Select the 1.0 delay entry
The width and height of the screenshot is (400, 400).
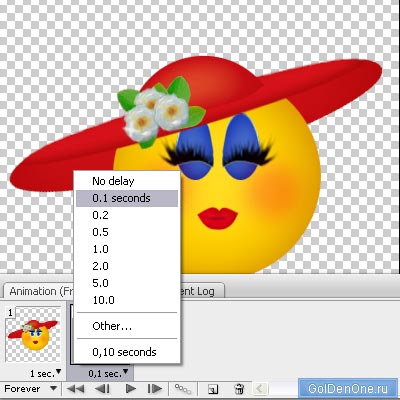coord(127,249)
